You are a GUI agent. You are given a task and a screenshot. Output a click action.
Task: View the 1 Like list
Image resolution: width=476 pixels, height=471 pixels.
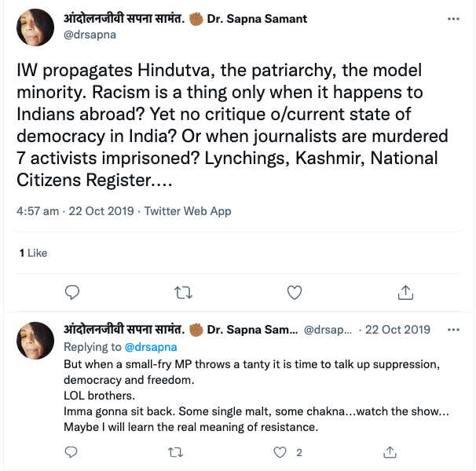pyautogui.click(x=33, y=253)
